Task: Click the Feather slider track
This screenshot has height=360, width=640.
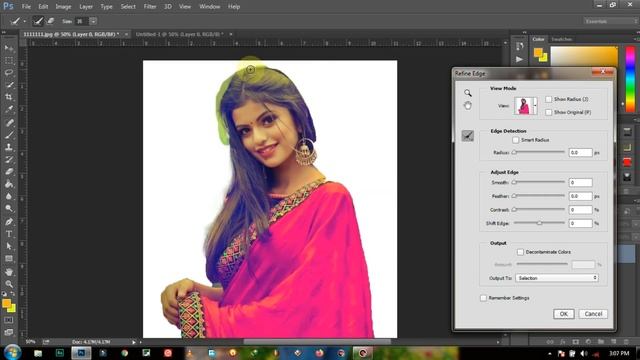Action: (539, 196)
